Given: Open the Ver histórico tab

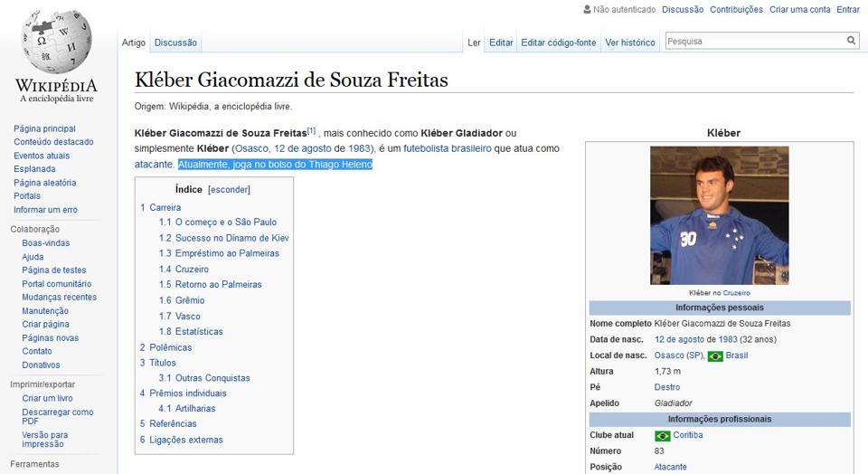Looking at the screenshot, I should 630,43.
